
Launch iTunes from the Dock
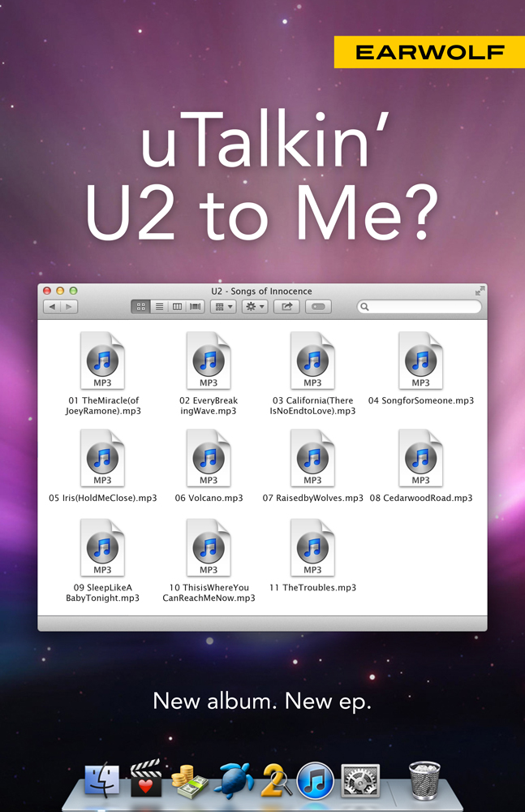coord(315,780)
